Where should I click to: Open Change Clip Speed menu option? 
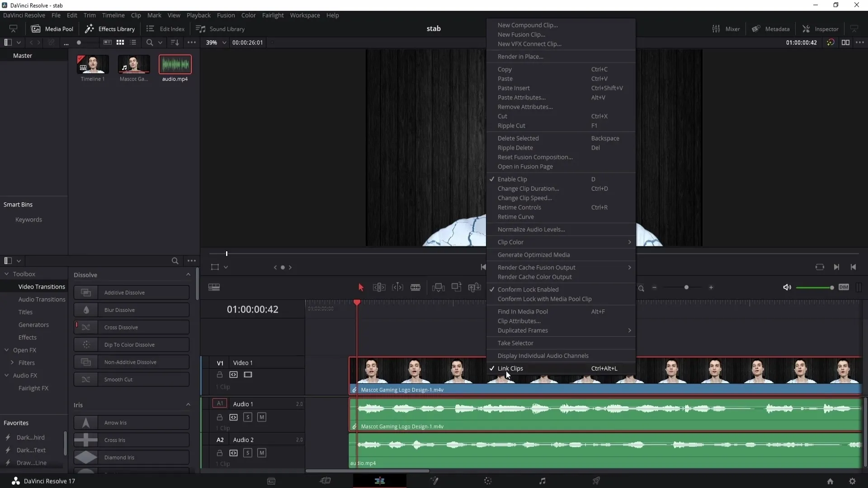tap(524, 198)
